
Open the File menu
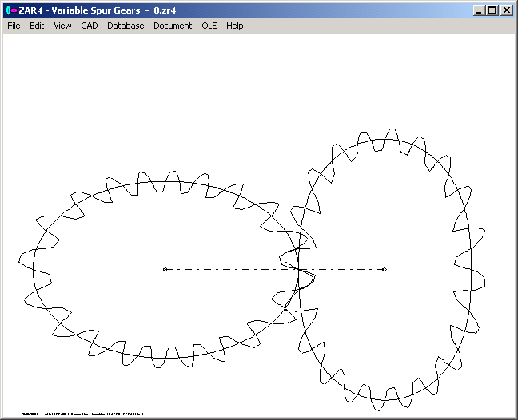click(x=14, y=26)
